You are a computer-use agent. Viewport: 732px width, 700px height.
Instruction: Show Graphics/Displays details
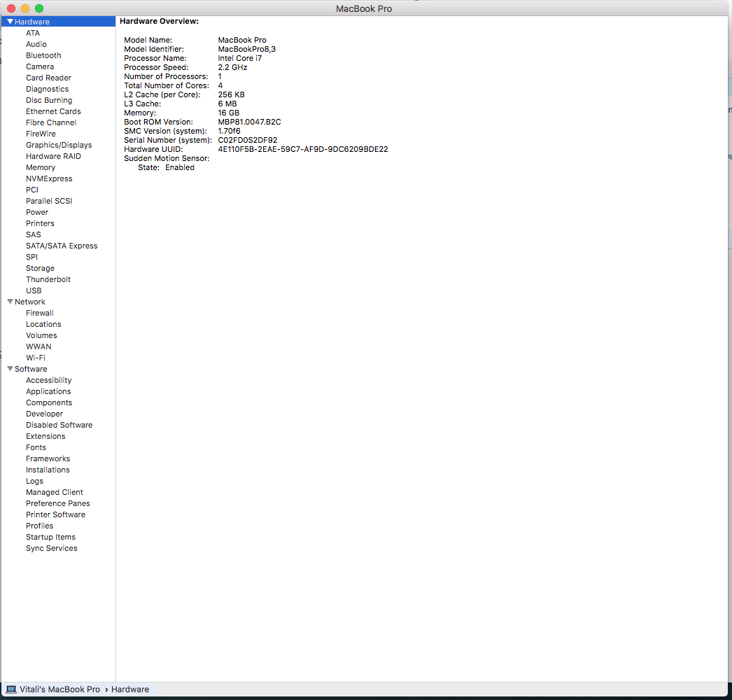[59, 145]
